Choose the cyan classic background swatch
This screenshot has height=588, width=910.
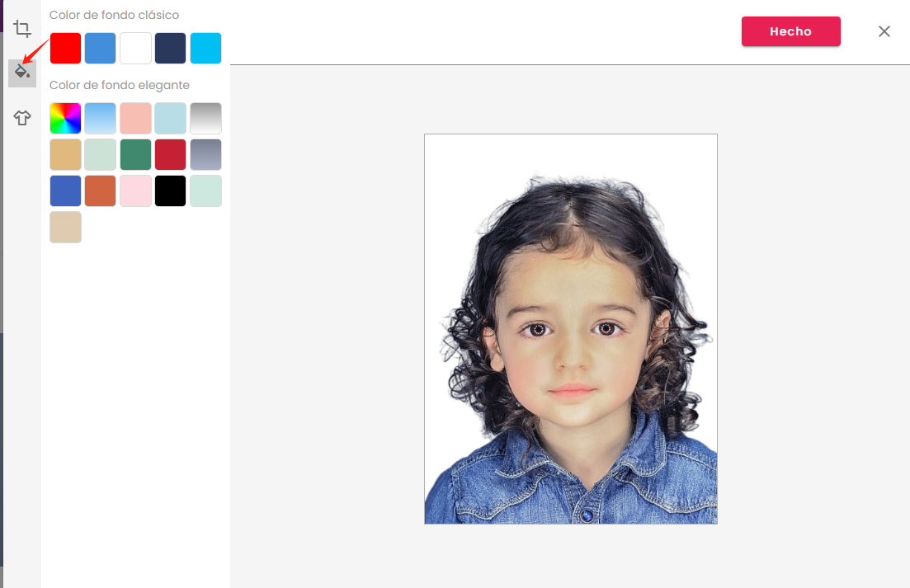coord(206,48)
